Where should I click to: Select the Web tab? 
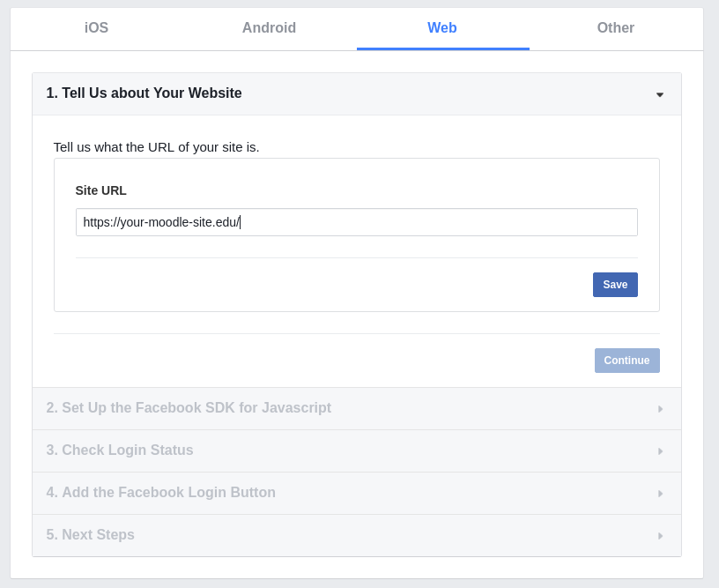click(442, 28)
